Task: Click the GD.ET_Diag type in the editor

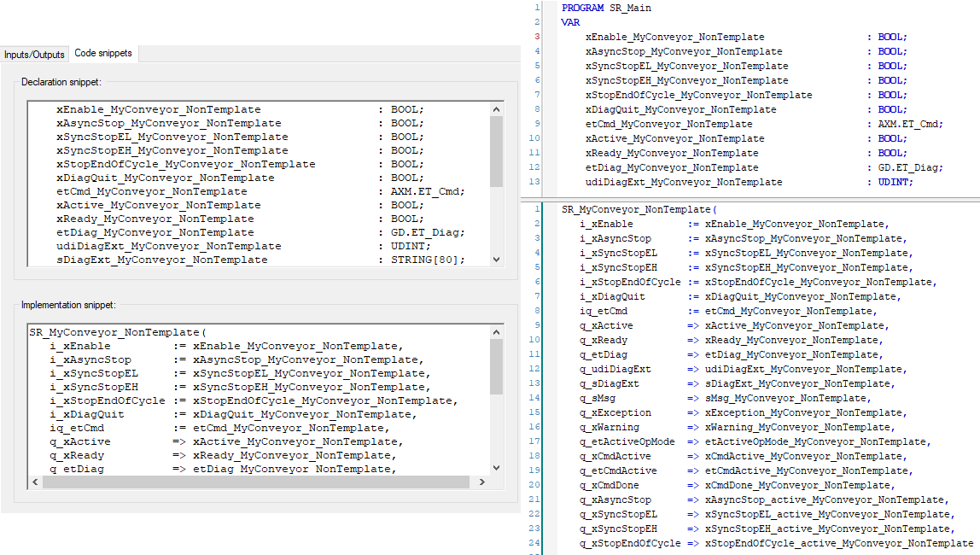Action: click(910, 167)
